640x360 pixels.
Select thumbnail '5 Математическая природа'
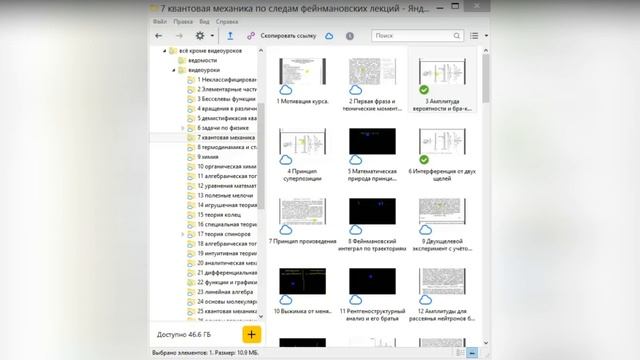point(372,141)
